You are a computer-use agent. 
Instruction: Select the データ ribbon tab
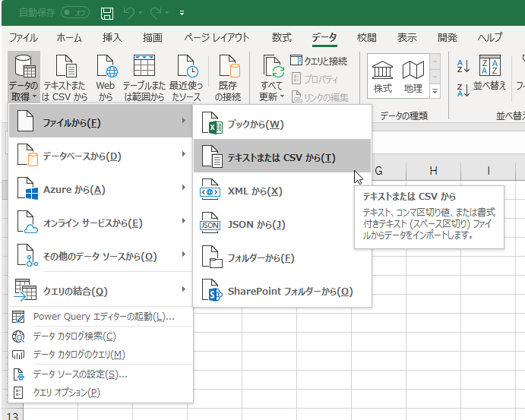(324, 37)
